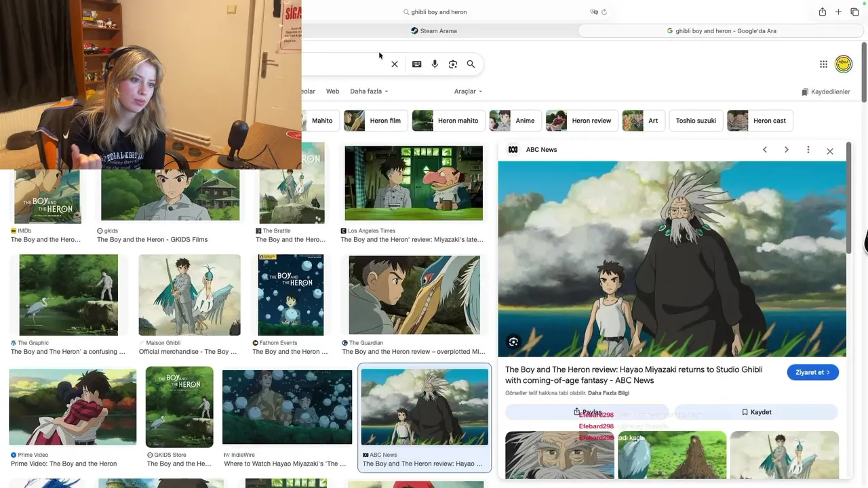Clear the Google search box text
Screen dimensions: 868x488
click(x=395, y=64)
